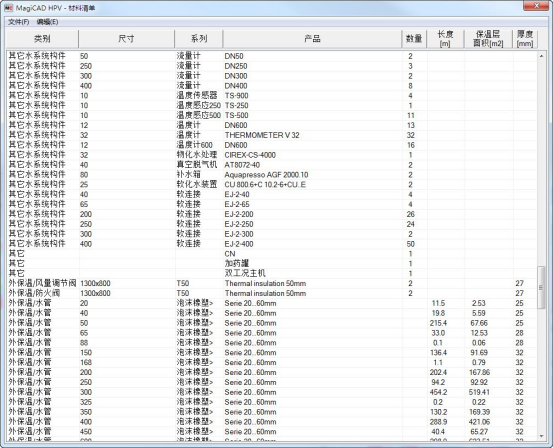Open the 文件(F) menu
Image resolution: width=553 pixels, height=448 pixels.
click(18, 22)
